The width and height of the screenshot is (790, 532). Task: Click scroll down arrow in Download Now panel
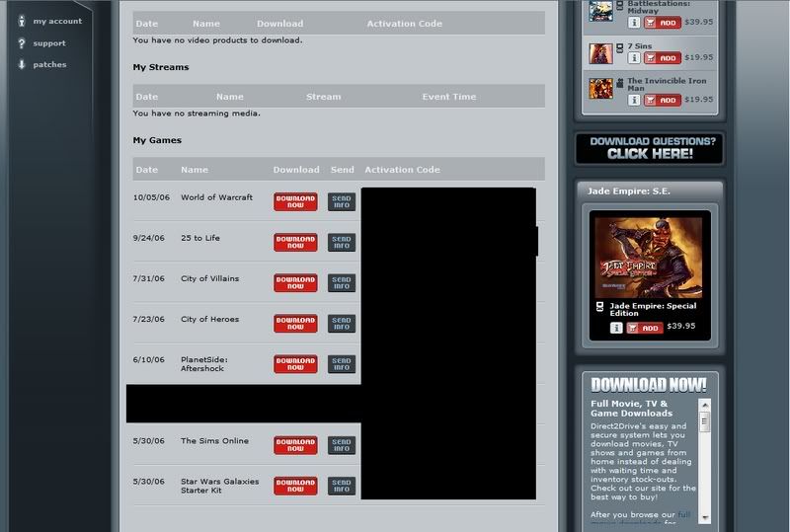click(x=705, y=517)
